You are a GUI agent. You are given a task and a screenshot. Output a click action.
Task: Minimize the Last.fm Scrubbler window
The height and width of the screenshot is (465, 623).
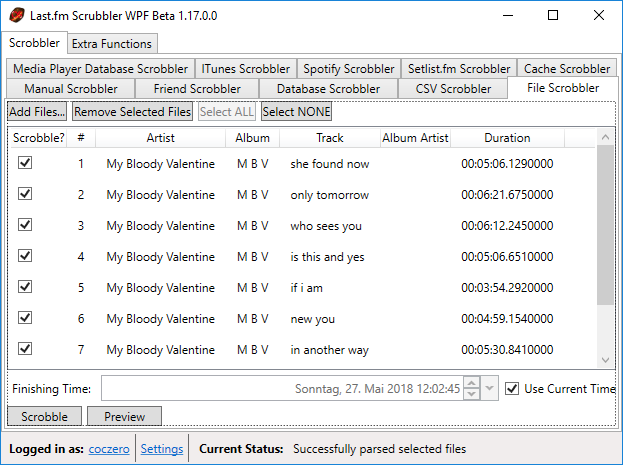[508, 16]
